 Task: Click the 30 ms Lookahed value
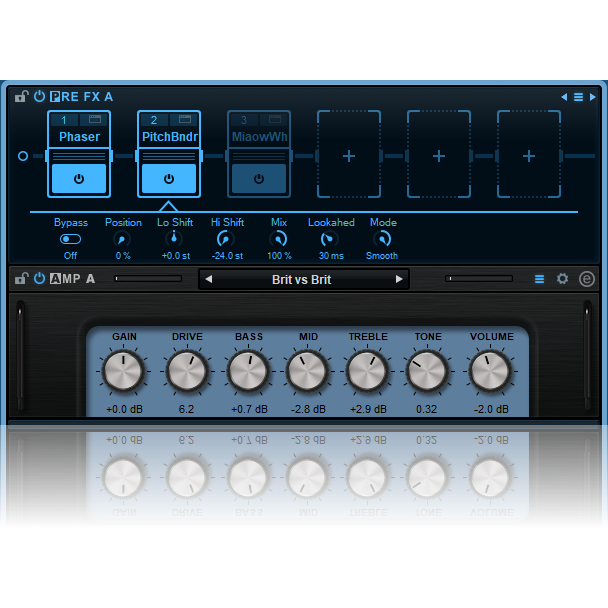pyautogui.click(x=331, y=256)
